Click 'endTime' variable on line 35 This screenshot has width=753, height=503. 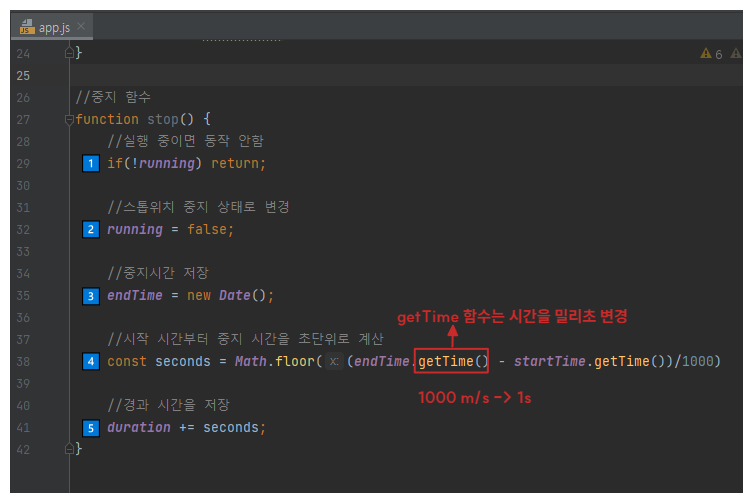[135, 295]
